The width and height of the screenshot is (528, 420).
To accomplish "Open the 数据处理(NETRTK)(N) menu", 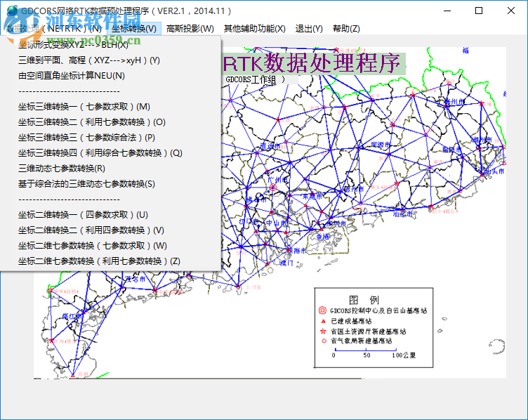I will point(54,29).
